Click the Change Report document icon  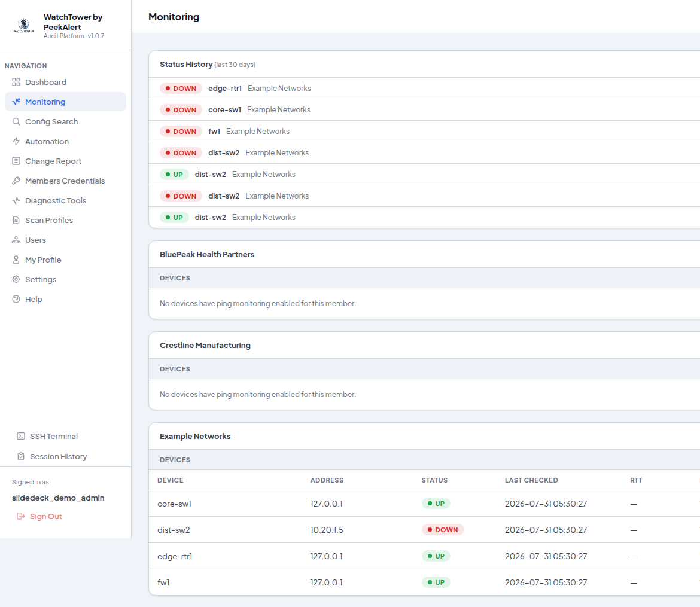(x=16, y=161)
